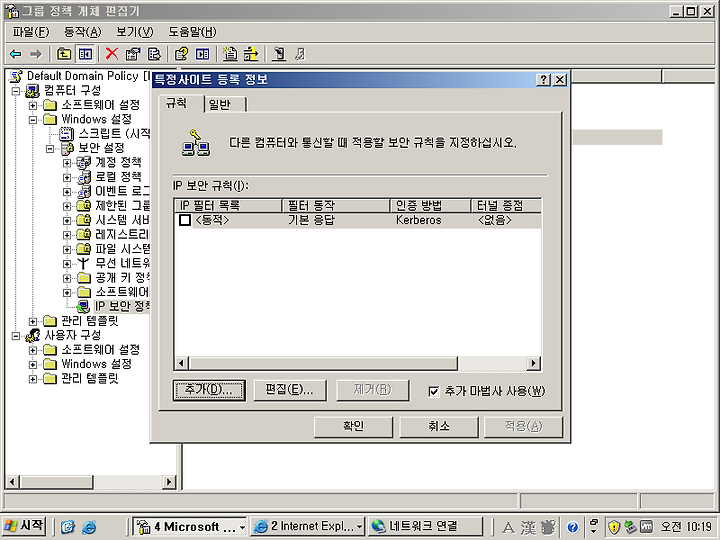Click the 취소 button
Screen dimensions: 720x540
[439, 427]
